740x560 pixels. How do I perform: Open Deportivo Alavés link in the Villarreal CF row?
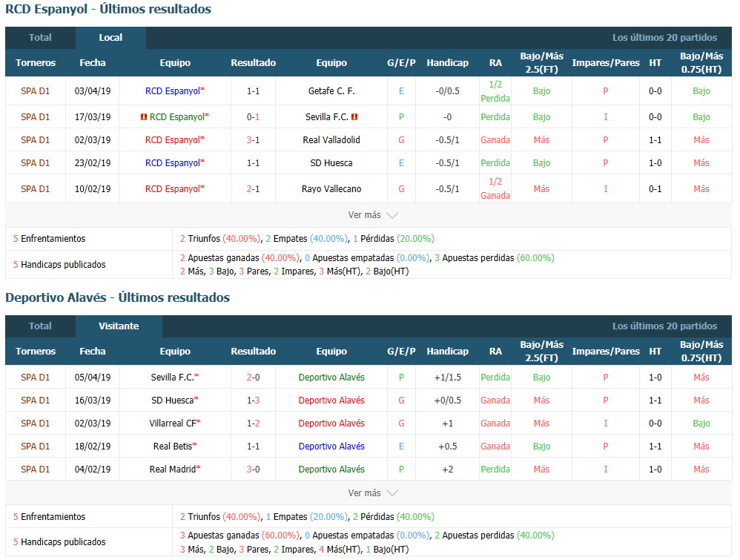pos(331,424)
